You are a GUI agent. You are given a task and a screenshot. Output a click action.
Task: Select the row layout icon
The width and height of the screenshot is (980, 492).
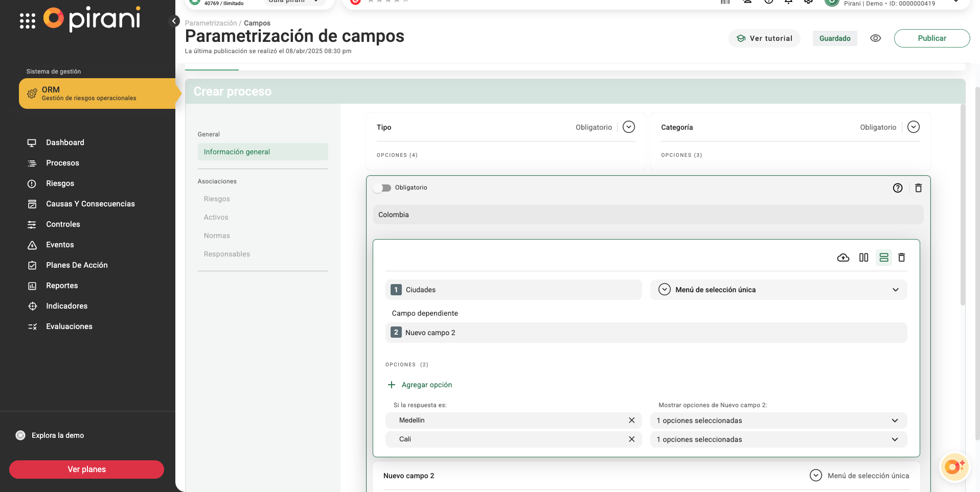[x=883, y=257]
